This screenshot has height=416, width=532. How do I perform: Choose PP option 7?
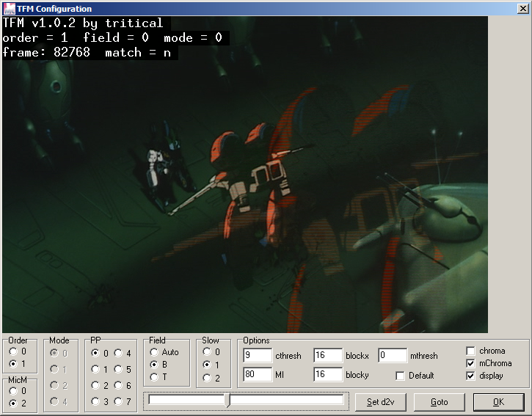coord(118,401)
